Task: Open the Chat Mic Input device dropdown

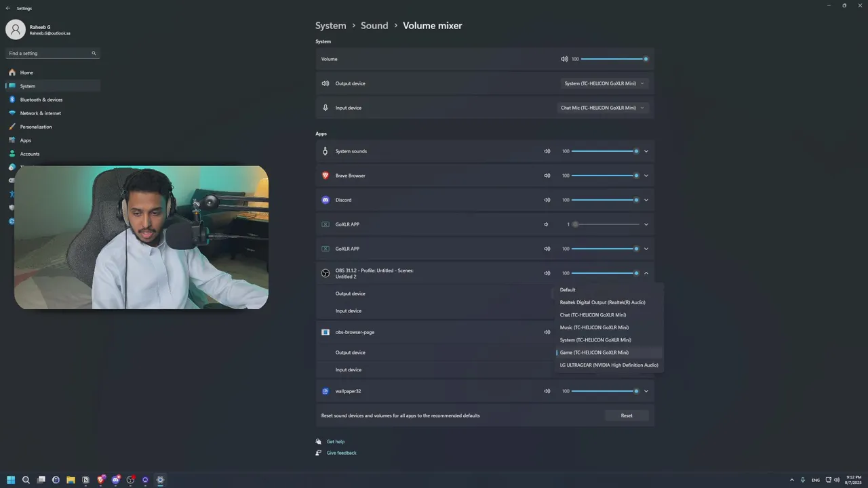Action: [603, 108]
